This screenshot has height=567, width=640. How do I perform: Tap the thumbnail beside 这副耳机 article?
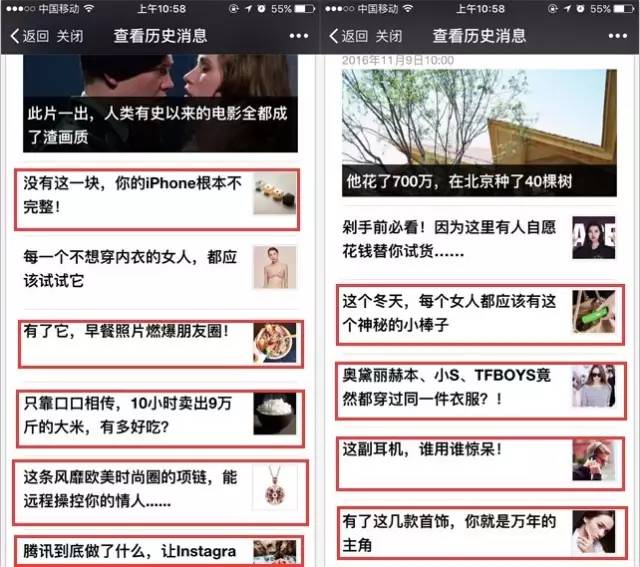tap(593, 460)
